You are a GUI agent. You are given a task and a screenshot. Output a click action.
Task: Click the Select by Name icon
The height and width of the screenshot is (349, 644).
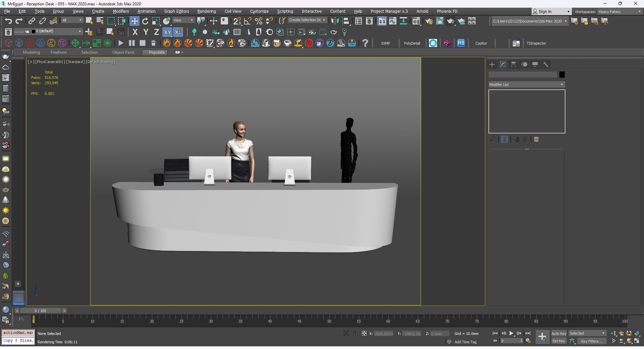pyautogui.click(x=100, y=21)
